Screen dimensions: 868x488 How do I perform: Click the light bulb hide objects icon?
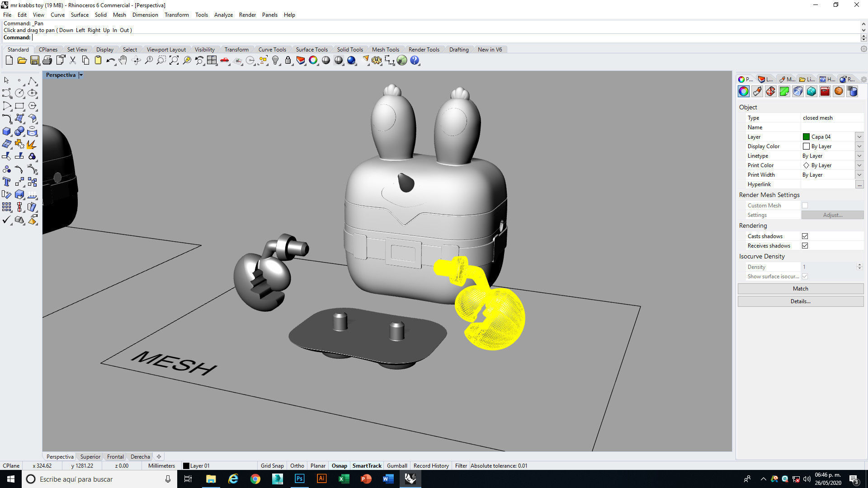(275, 60)
